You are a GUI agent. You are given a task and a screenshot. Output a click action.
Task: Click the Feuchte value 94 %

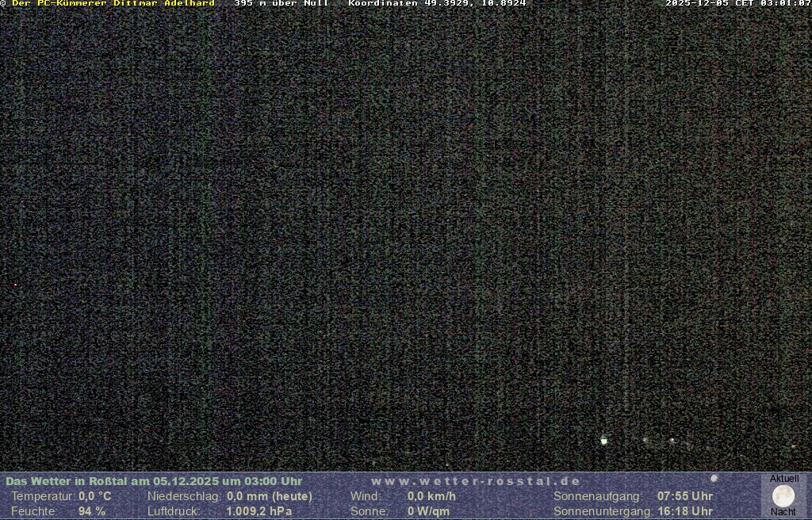point(92,511)
